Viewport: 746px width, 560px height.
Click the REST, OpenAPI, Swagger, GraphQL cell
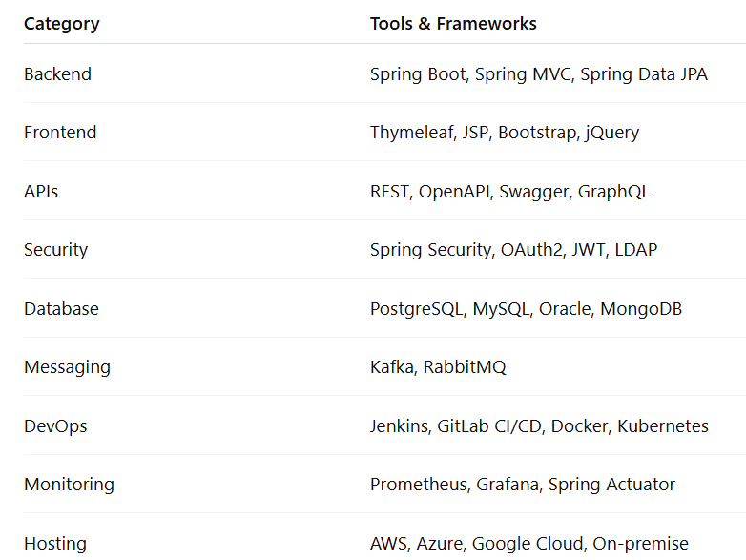coord(509,192)
